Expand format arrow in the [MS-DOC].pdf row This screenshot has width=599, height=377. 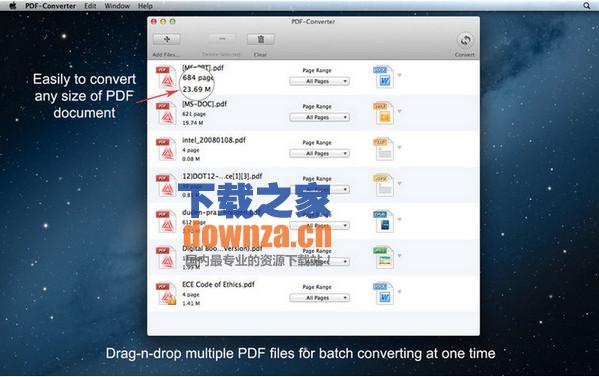(400, 111)
